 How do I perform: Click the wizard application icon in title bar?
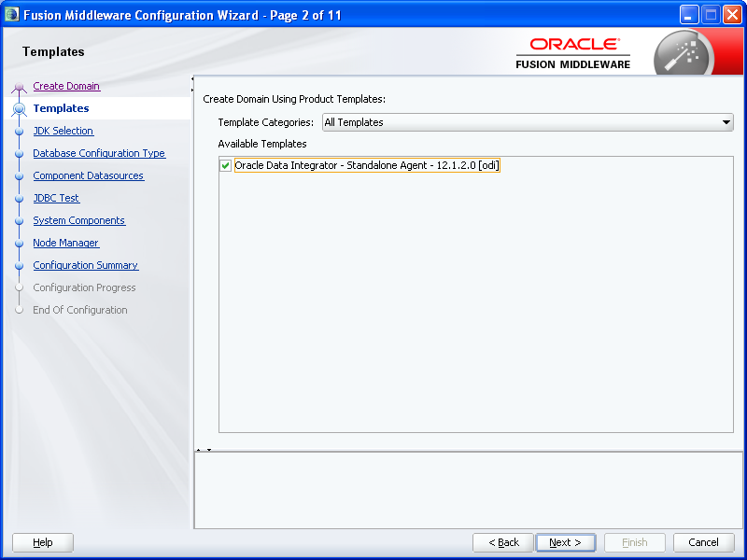[x=9, y=13]
